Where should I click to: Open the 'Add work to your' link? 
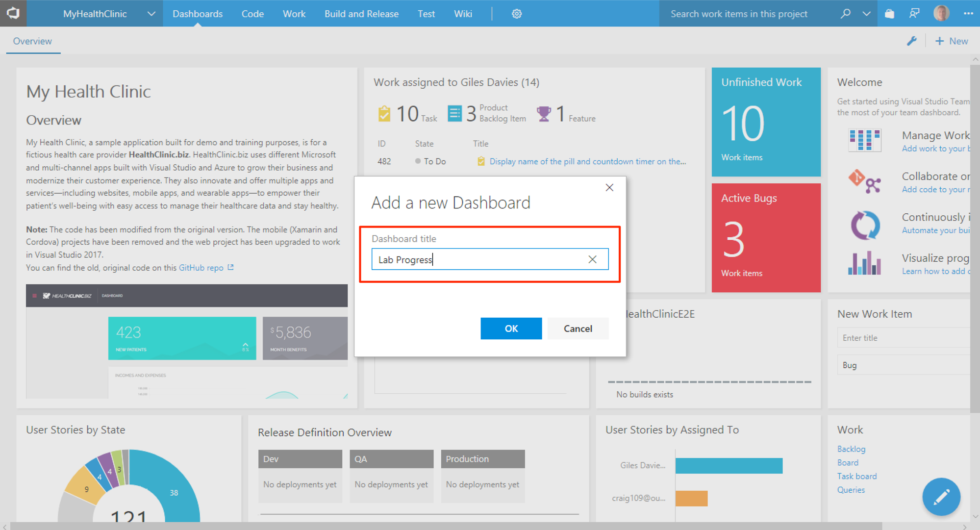[935, 149]
